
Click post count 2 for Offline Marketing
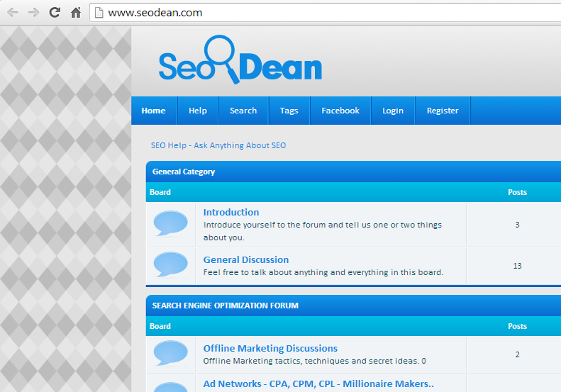(517, 354)
